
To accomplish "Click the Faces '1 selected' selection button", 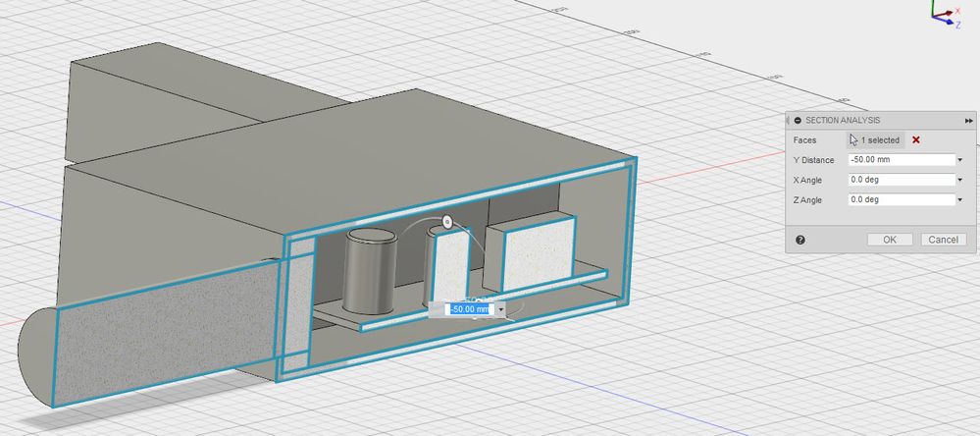I will 876,140.
